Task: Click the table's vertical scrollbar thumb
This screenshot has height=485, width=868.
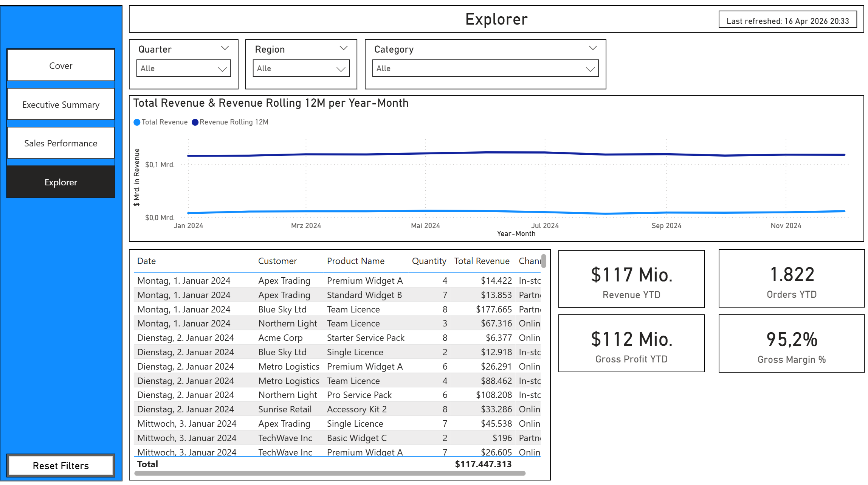Action: (544, 261)
